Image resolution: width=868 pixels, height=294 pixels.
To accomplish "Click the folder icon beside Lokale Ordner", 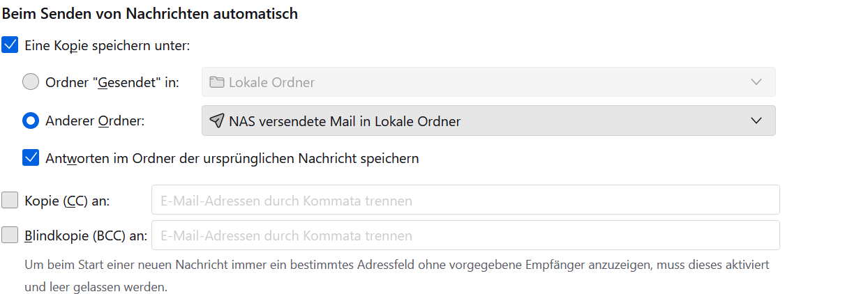I will pos(216,82).
